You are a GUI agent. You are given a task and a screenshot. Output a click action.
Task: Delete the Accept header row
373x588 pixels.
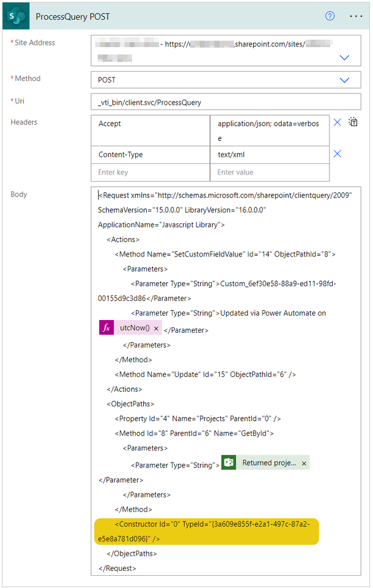(x=337, y=123)
